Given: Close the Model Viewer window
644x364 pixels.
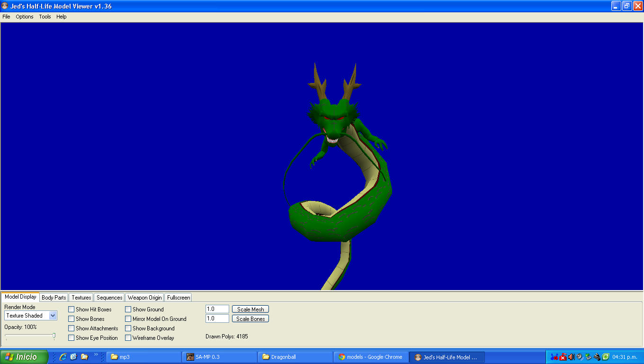Looking at the screenshot, I should coord(638,6).
